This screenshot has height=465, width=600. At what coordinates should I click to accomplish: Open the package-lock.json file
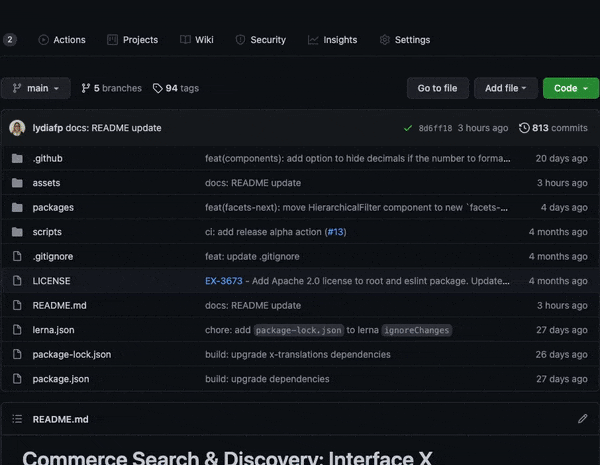(72, 354)
